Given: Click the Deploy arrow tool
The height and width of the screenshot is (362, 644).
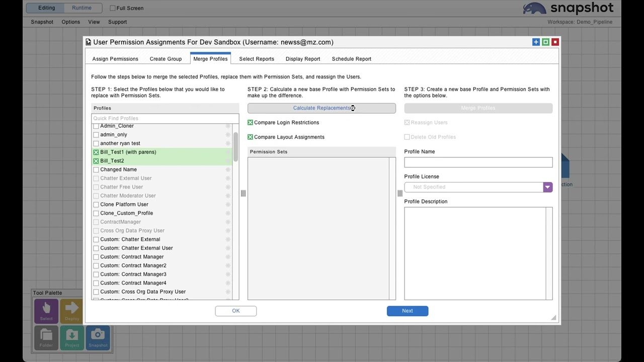Looking at the screenshot, I should (72, 311).
